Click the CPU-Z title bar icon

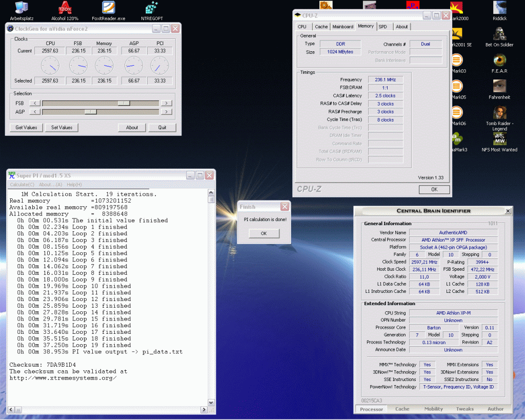[x=298, y=15]
